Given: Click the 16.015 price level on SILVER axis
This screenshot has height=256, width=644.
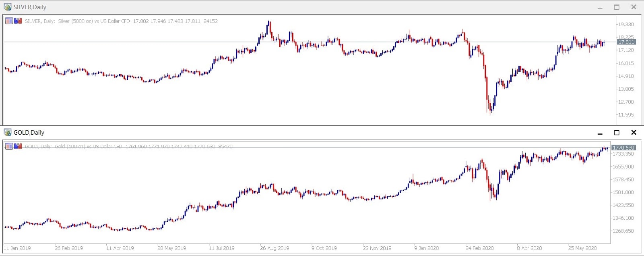Looking at the screenshot, I should 626,63.
